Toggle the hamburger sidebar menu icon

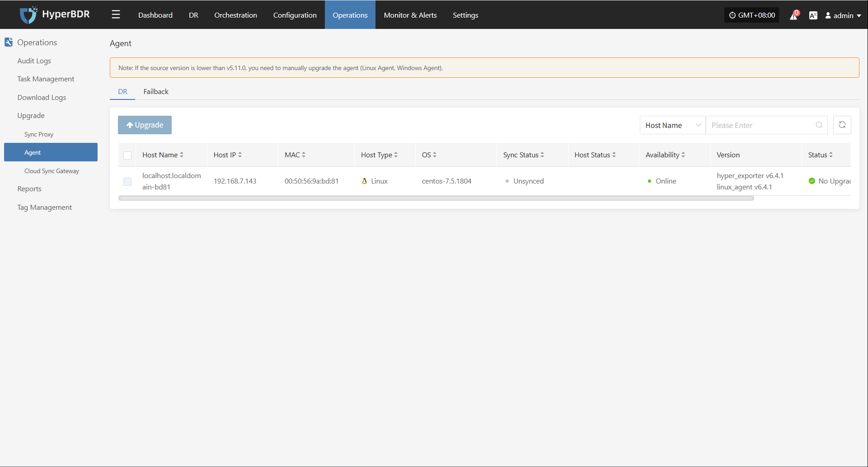116,14
